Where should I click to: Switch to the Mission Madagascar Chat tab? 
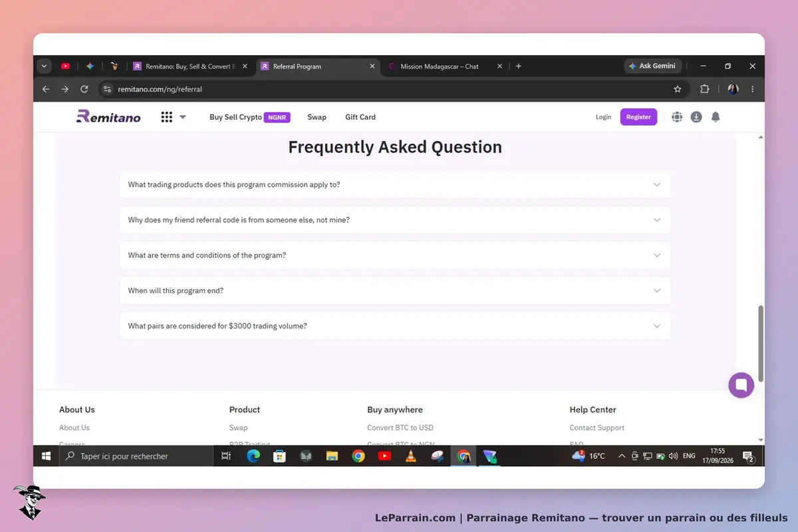pyautogui.click(x=444, y=66)
